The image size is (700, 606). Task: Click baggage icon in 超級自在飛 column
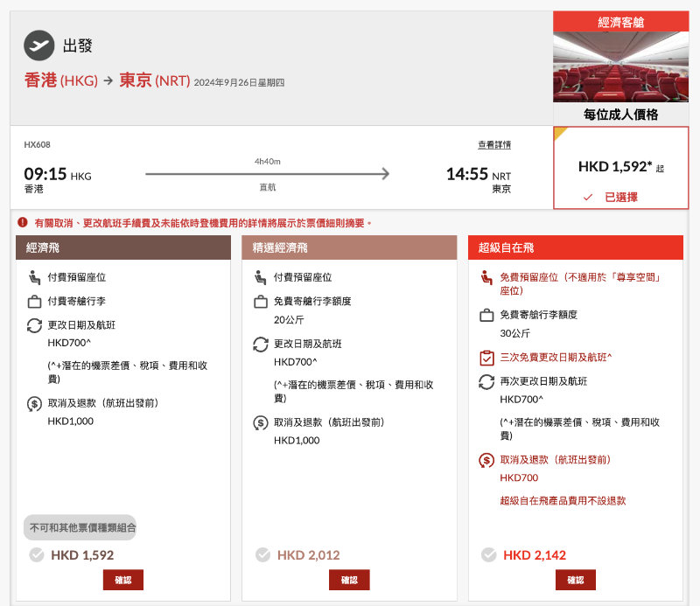click(486, 315)
